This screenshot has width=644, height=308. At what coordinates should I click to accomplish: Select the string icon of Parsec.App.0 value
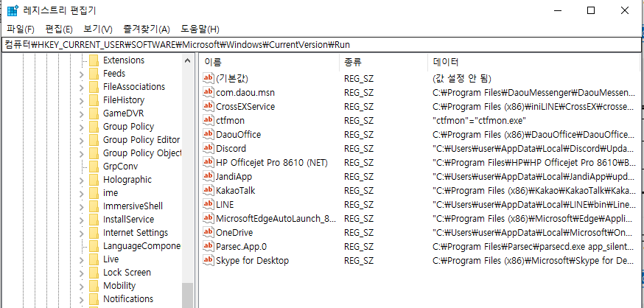click(209, 246)
